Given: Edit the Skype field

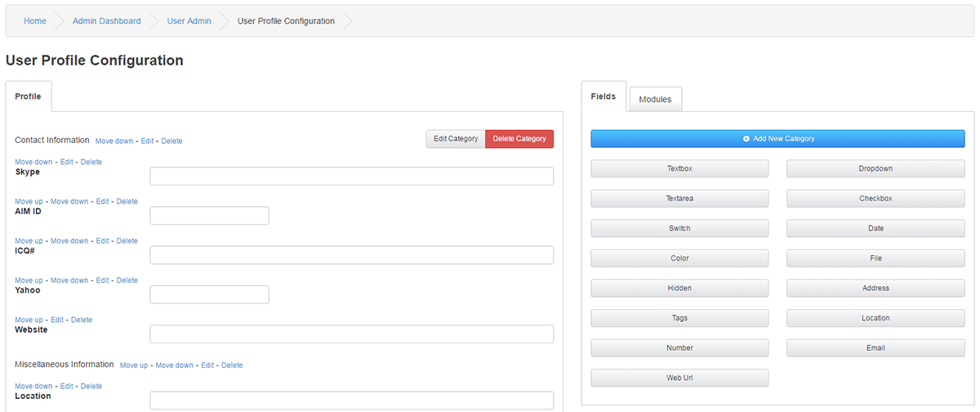Looking at the screenshot, I should point(67,162).
